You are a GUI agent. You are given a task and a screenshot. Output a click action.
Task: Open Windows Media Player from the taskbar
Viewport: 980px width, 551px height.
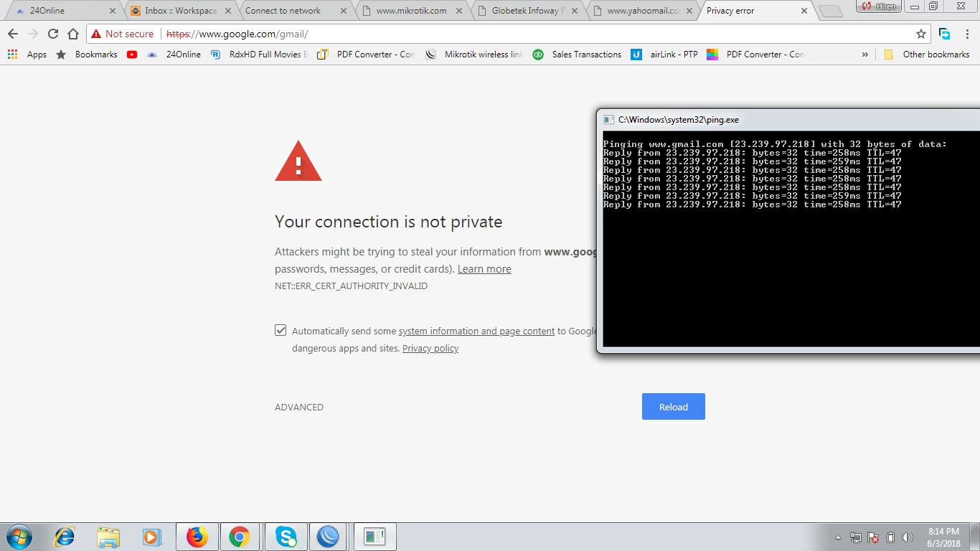(151, 537)
